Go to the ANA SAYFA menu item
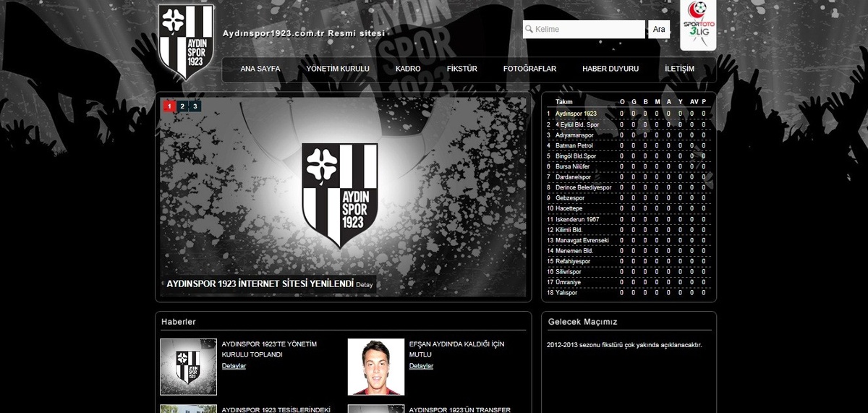The image size is (868, 413). (x=260, y=69)
